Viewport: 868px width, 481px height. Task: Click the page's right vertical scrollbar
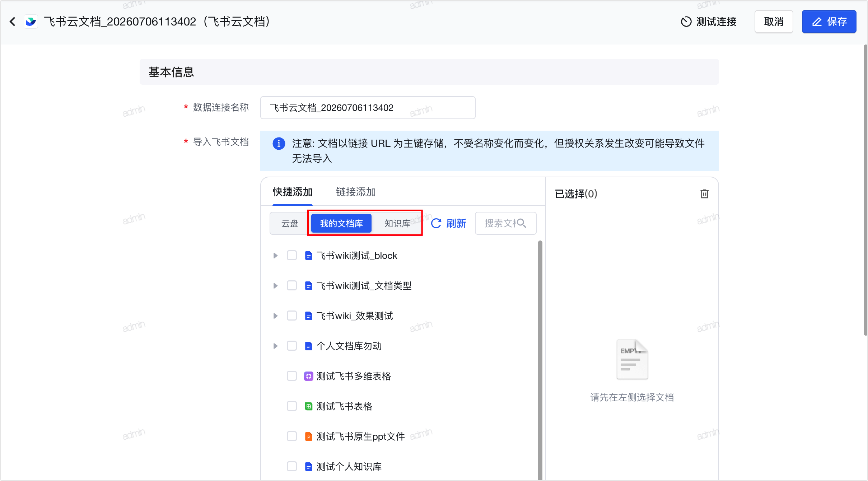coord(865,190)
